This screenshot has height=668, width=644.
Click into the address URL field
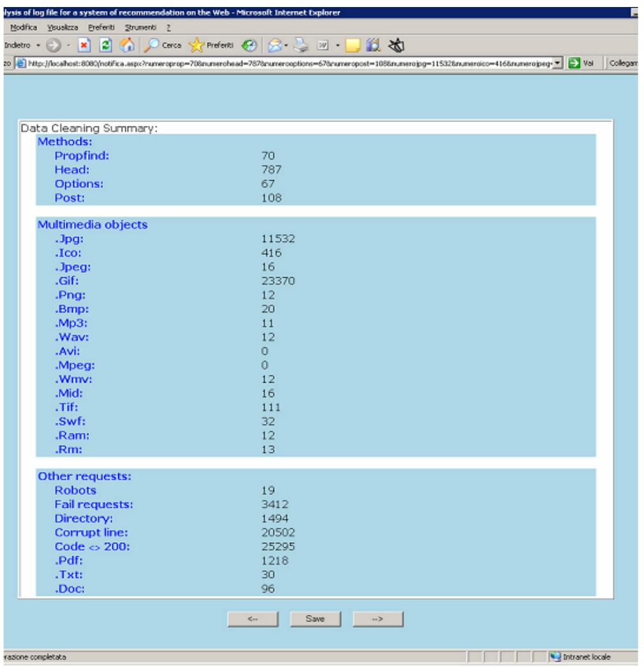[x=290, y=63]
